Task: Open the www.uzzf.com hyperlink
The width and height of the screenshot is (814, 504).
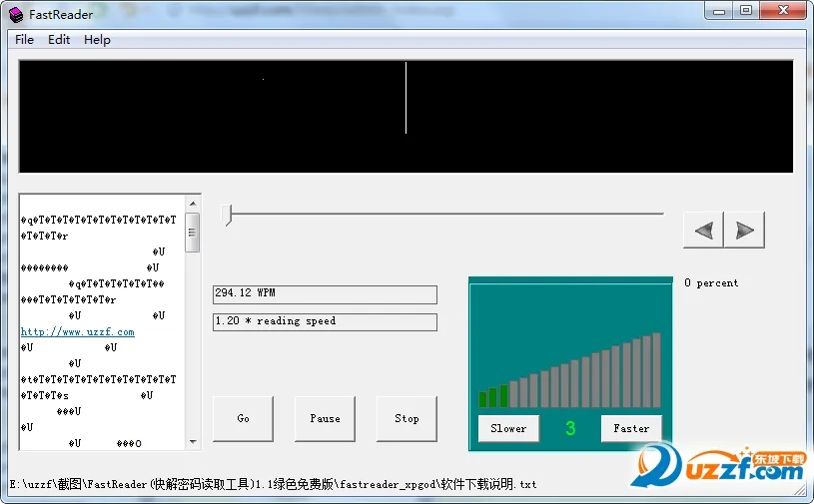Action: (78, 331)
